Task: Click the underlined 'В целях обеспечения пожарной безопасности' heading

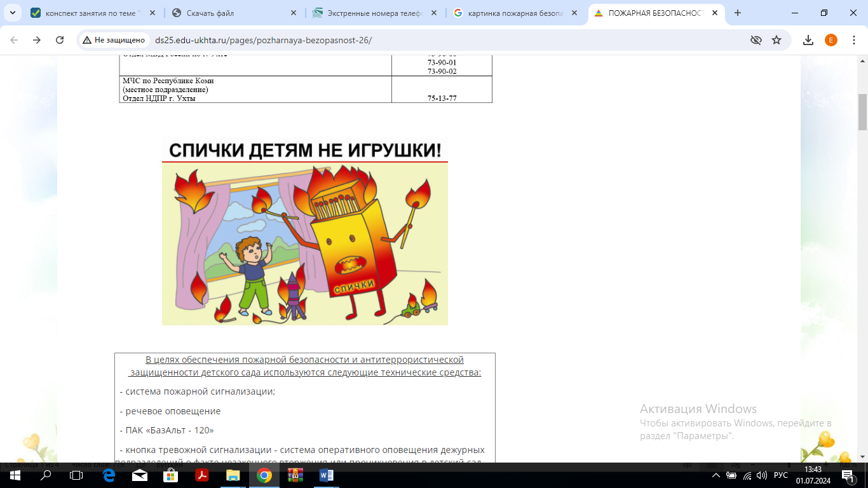Action: (x=305, y=366)
